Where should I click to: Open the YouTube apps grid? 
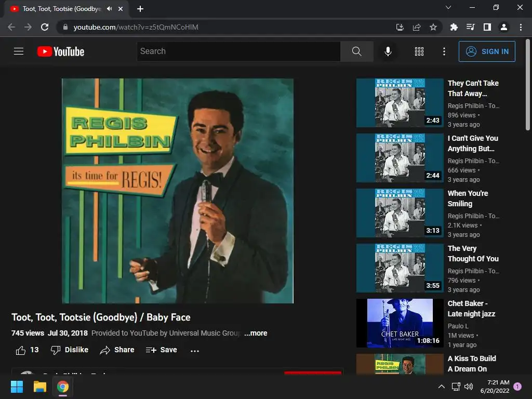[419, 51]
